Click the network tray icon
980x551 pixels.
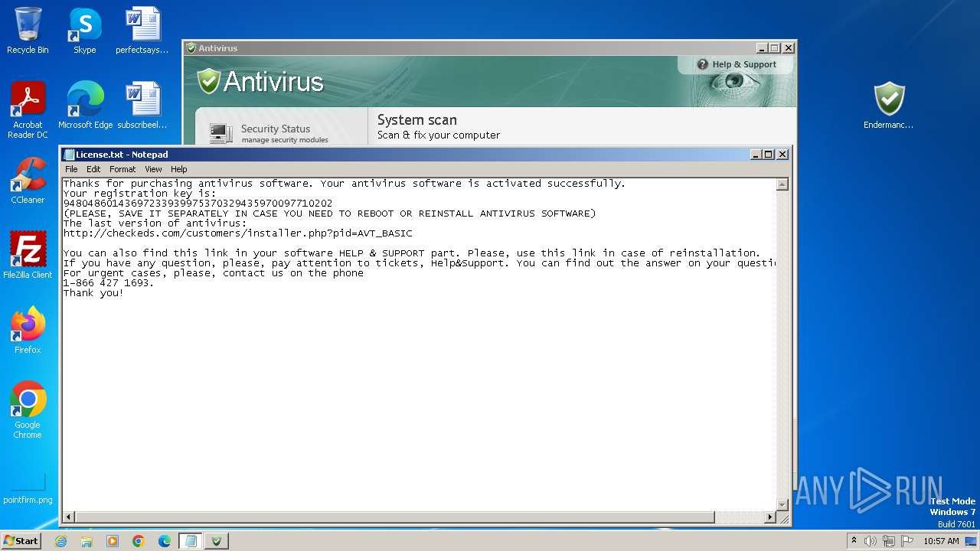click(889, 541)
